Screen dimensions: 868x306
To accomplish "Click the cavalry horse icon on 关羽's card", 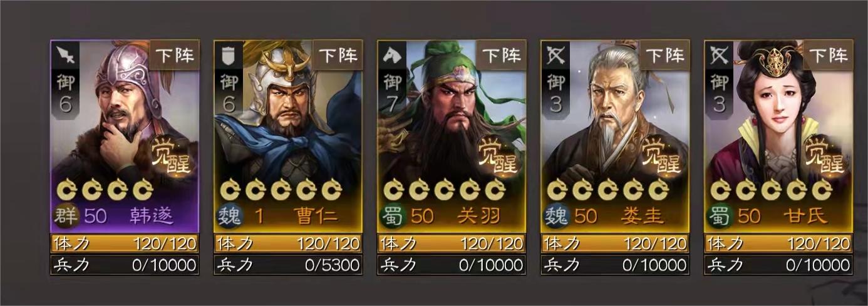I will (391, 55).
